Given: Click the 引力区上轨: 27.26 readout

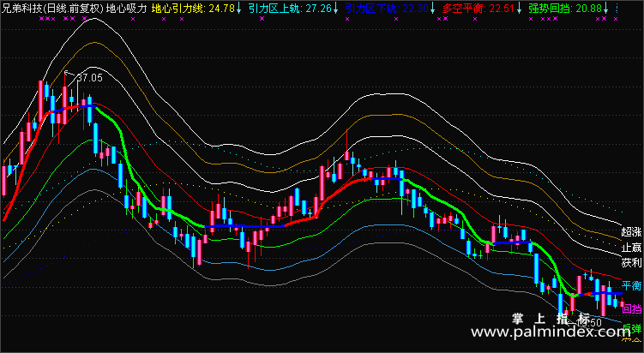Looking at the screenshot, I should click(290, 9).
